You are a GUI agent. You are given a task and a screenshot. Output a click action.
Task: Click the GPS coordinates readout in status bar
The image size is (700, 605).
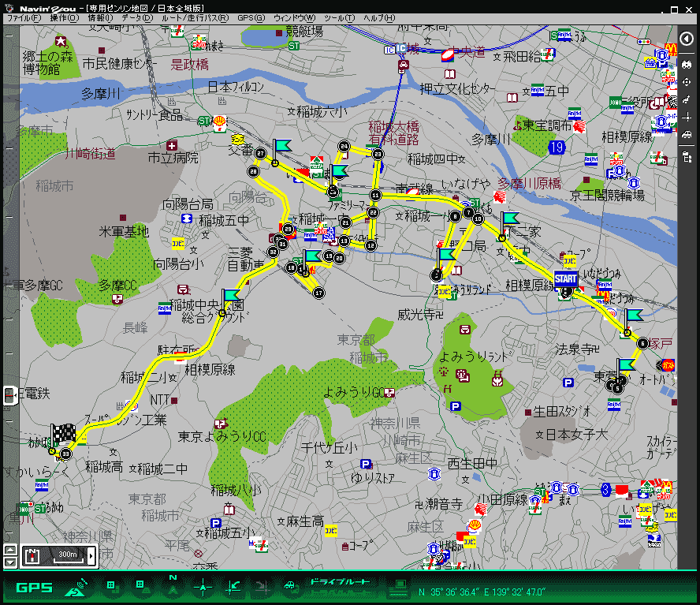(482, 592)
